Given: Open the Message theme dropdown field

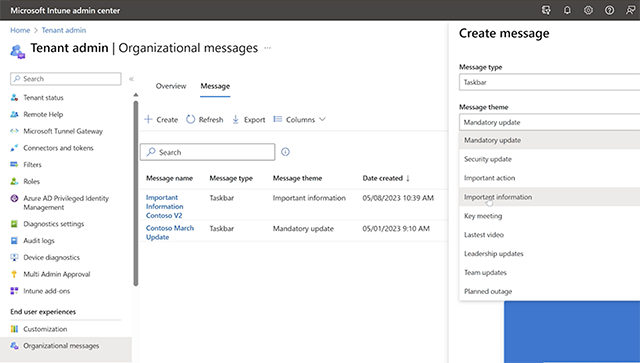Looking at the screenshot, I should [549, 122].
